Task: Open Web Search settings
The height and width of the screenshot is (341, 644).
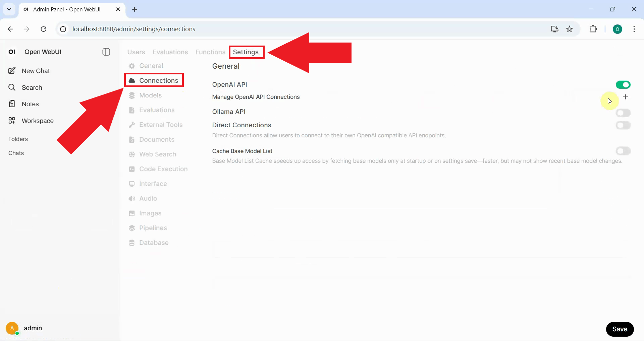Action: [158, 154]
